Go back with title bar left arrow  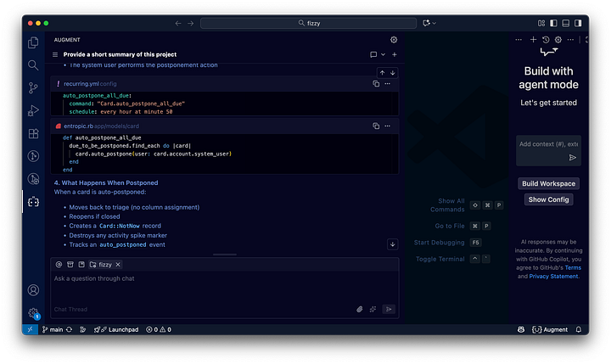[178, 24]
